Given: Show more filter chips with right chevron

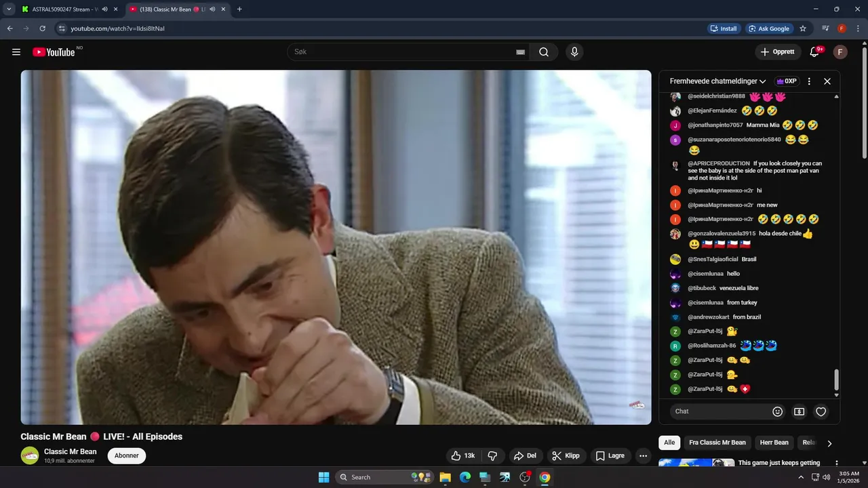Looking at the screenshot, I should (829, 443).
